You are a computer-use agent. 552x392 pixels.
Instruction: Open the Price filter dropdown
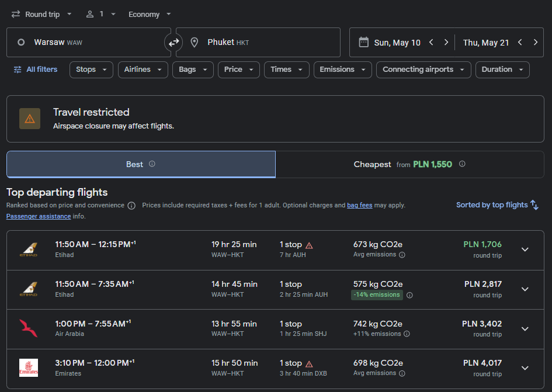pyautogui.click(x=239, y=70)
